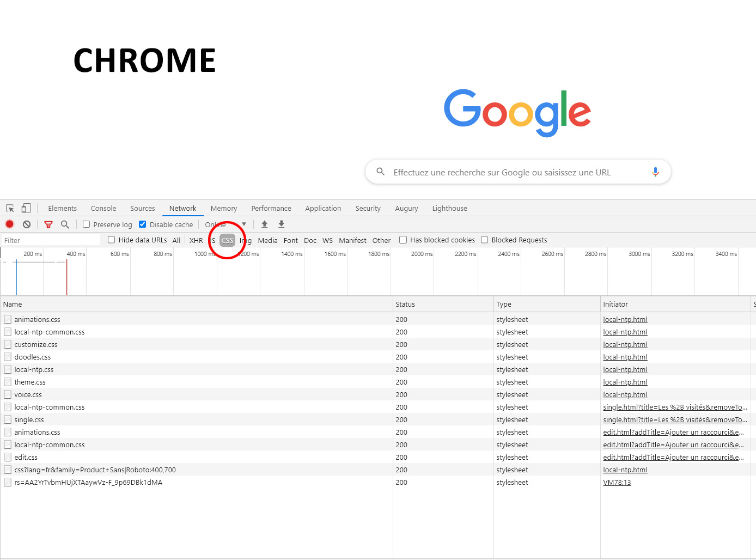Click the network Filter input field
Screen dimensions: 756x560
point(51,240)
